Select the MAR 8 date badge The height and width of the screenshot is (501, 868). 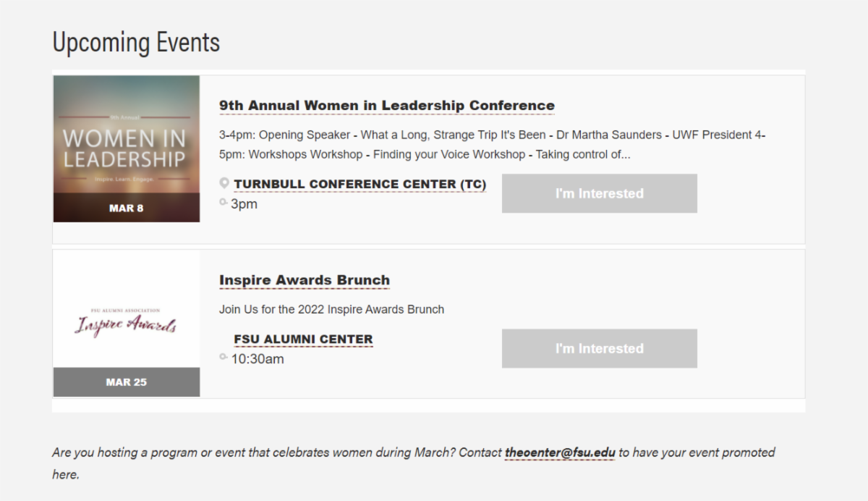point(127,208)
